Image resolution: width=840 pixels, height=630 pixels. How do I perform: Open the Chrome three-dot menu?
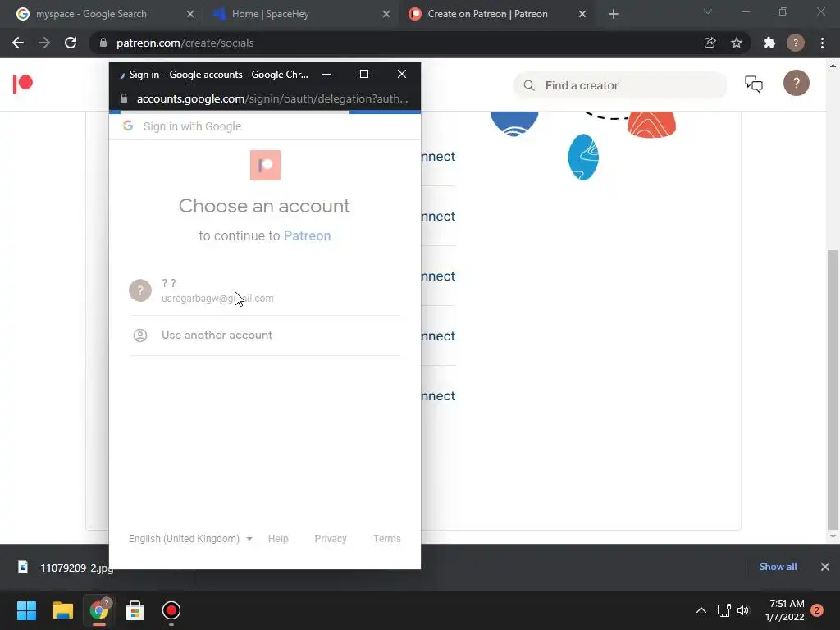click(822, 43)
